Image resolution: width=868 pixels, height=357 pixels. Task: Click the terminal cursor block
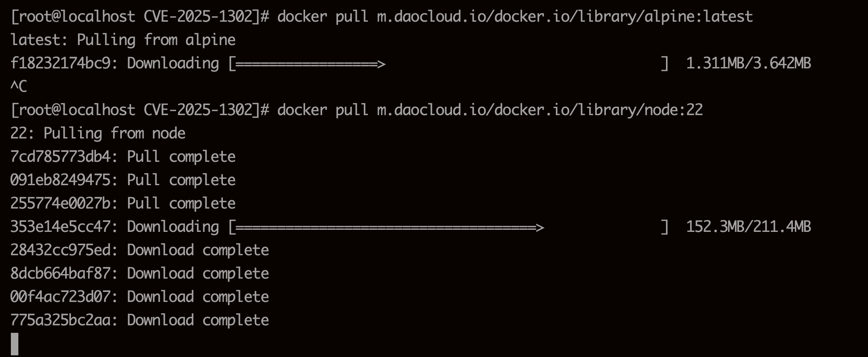coord(15,344)
